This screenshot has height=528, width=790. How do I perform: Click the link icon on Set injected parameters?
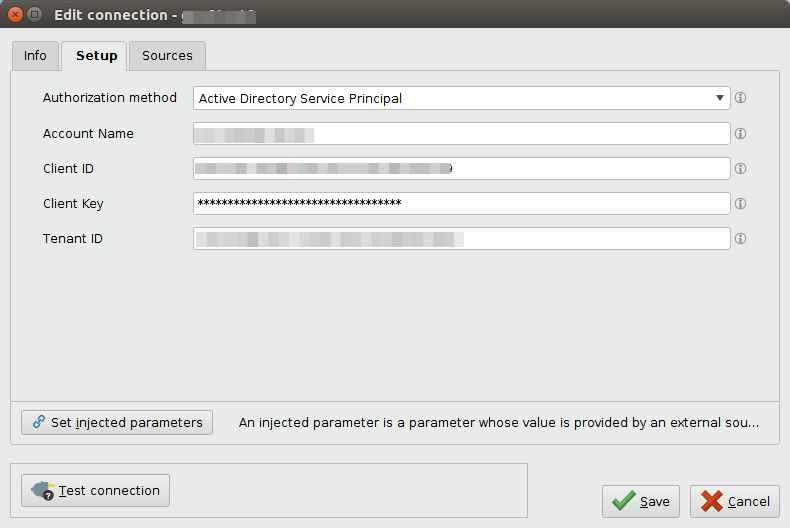coord(39,423)
